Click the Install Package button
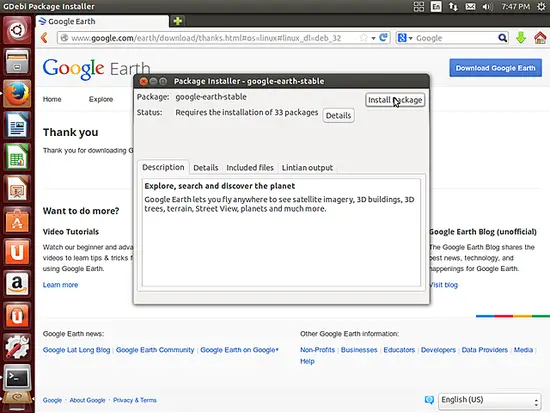 pos(395,100)
